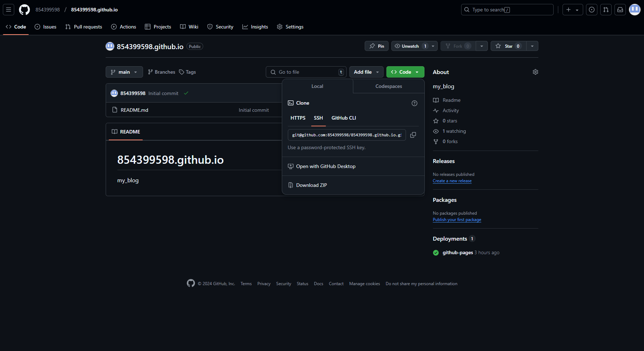Switch to the HTTPS clone tab
Image resolution: width=644 pixels, height=351 pixels.
pos(298,118)
